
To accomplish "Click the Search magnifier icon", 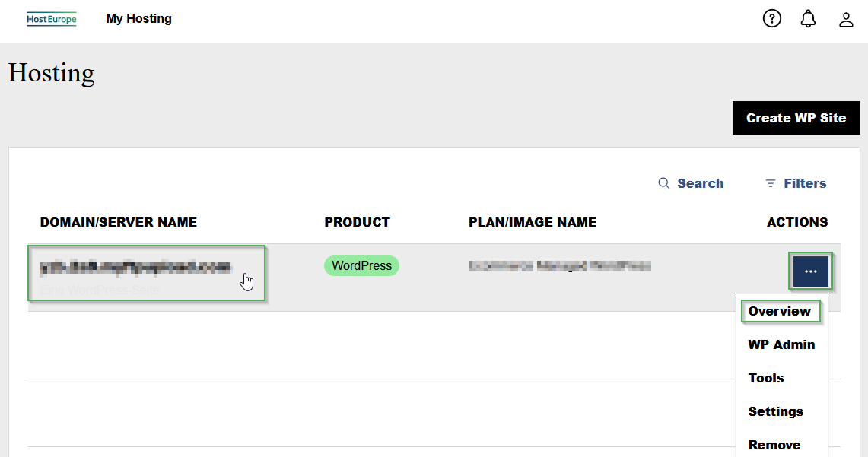I will (664, 183).
